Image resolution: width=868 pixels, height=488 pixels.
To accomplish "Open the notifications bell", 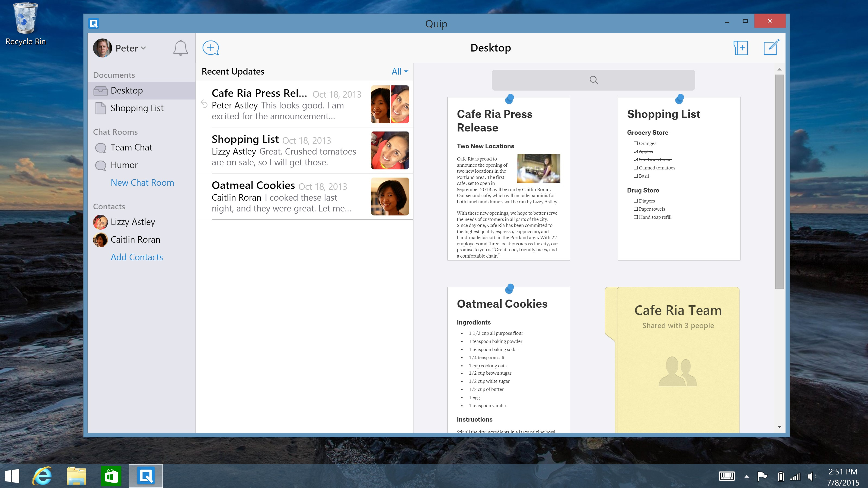I will pos(180,48).
